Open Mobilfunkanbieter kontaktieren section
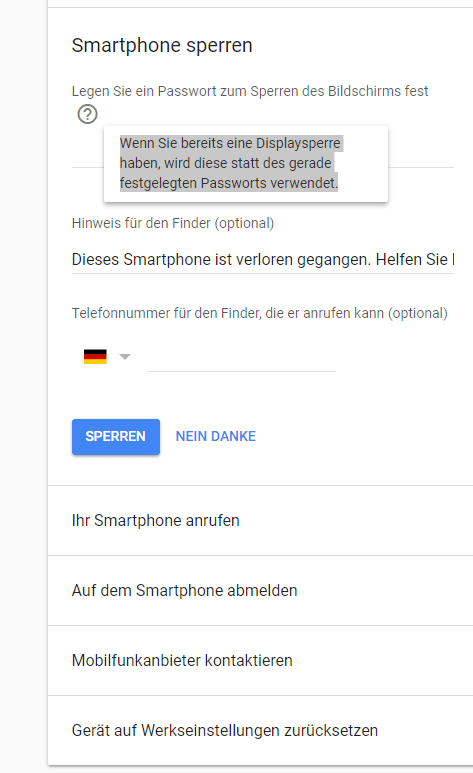The height and width of the screenshot is (773, 473). pyautogui.click(x=260, y=661)
